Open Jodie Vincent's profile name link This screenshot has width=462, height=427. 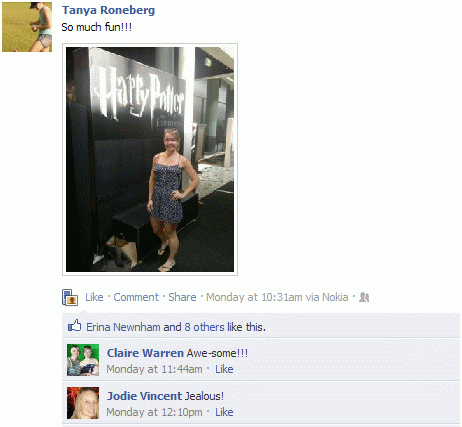pos(144,396)
